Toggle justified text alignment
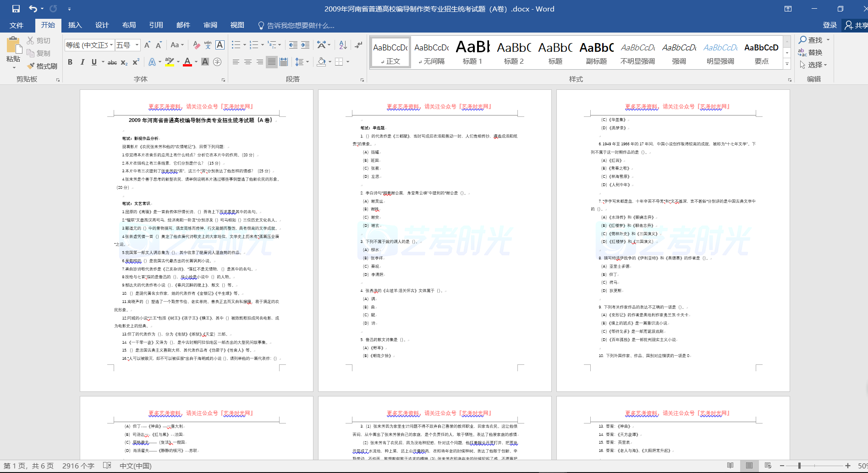Viewport: 868px width, 473px height. click(272, 62)
